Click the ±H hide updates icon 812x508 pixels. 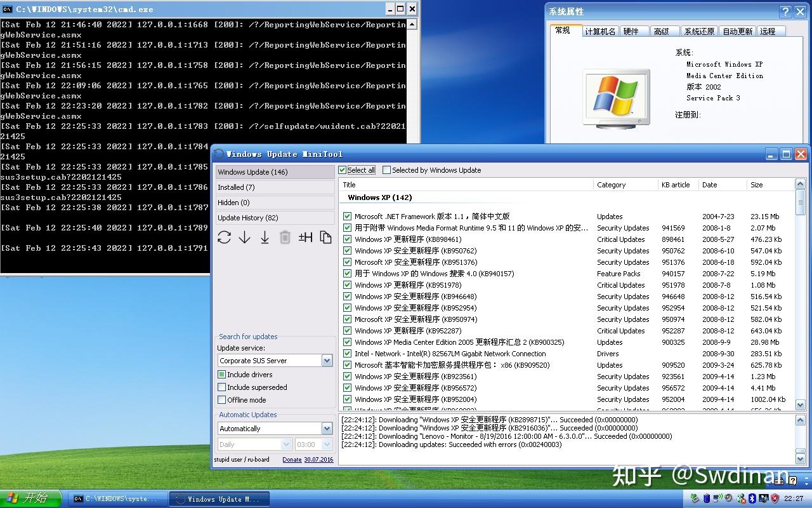305,237
